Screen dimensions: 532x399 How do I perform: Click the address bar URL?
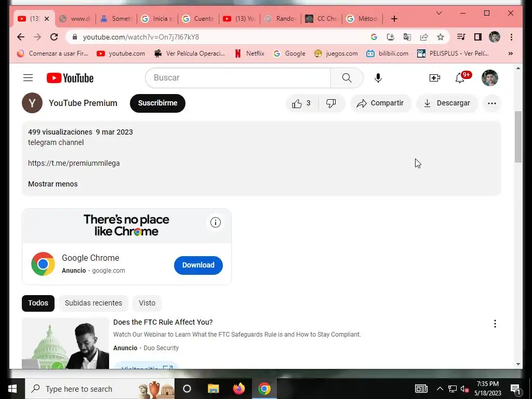[x=141, y=37]
